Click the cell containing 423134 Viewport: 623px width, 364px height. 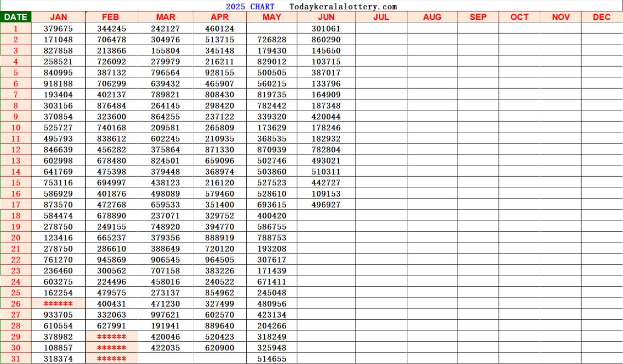[272, 315]
